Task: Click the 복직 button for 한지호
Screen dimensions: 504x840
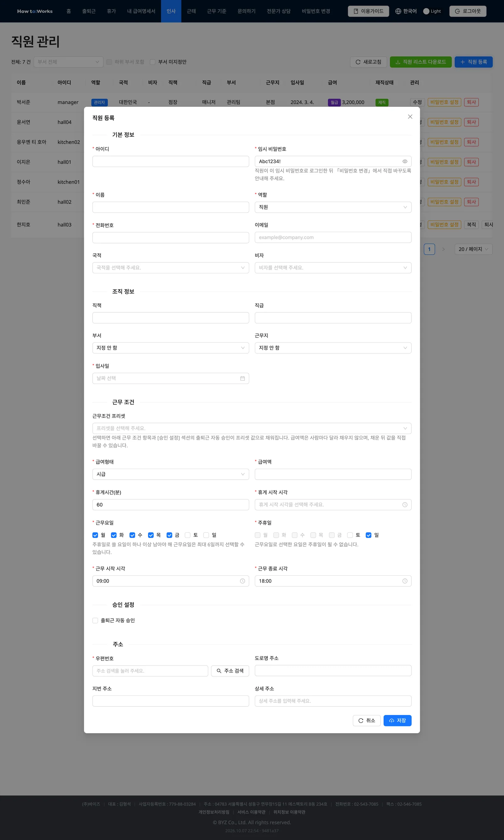Action: pos(471,225)
